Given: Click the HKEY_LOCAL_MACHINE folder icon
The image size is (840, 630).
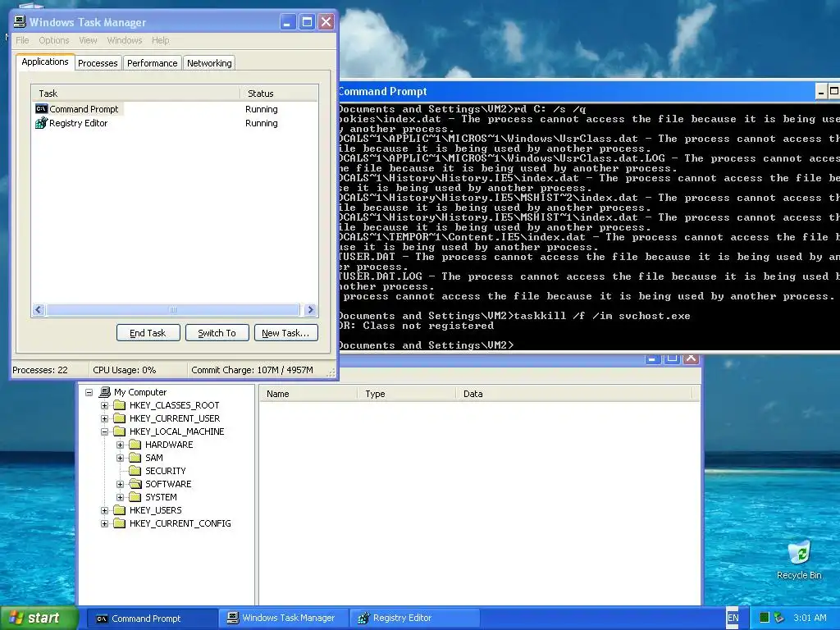Looking at the screenshot, I should (x=120, y=431).
